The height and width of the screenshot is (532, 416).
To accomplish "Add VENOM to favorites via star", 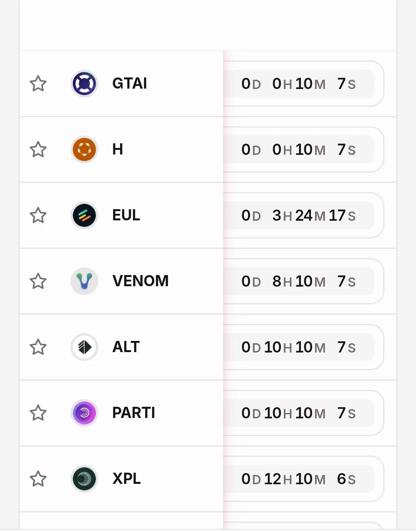I will click(38, 281).
